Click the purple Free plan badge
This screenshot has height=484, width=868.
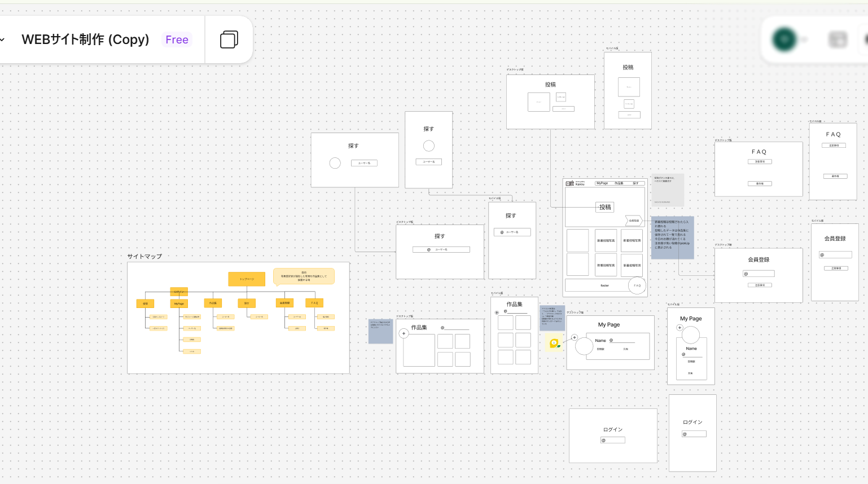[177, 39]
